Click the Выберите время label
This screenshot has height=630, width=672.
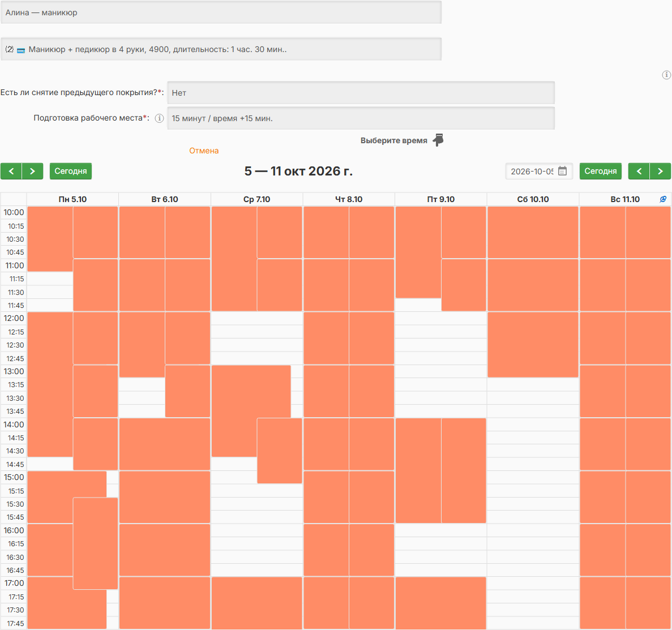coord(394,140)
